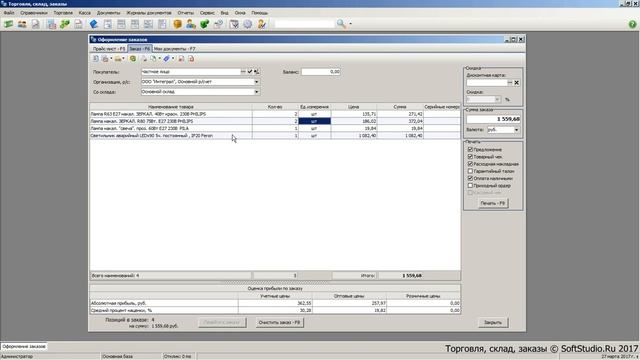This screenshot has width=640, height=360.
Task: Expand the Со склада warehouse dropdown
Action: click(256, 92)
